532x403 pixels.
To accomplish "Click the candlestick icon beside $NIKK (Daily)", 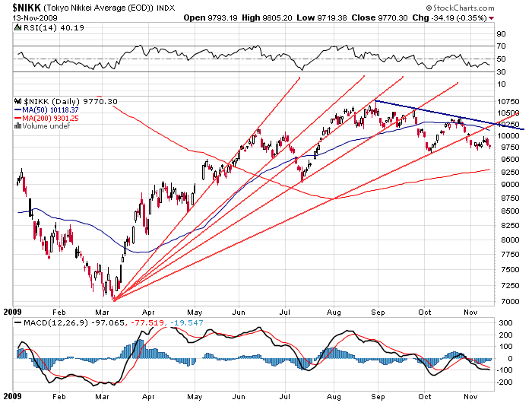I will (18, 101).
